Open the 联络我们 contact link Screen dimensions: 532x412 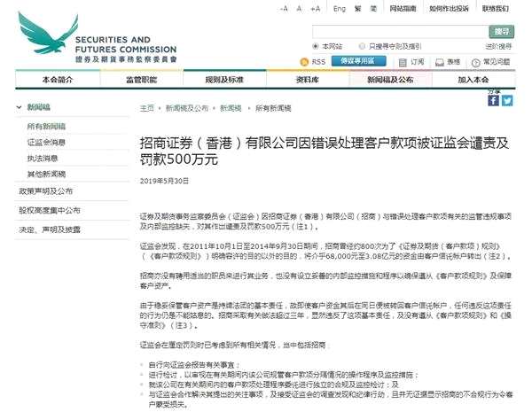[x=496, y=9]
